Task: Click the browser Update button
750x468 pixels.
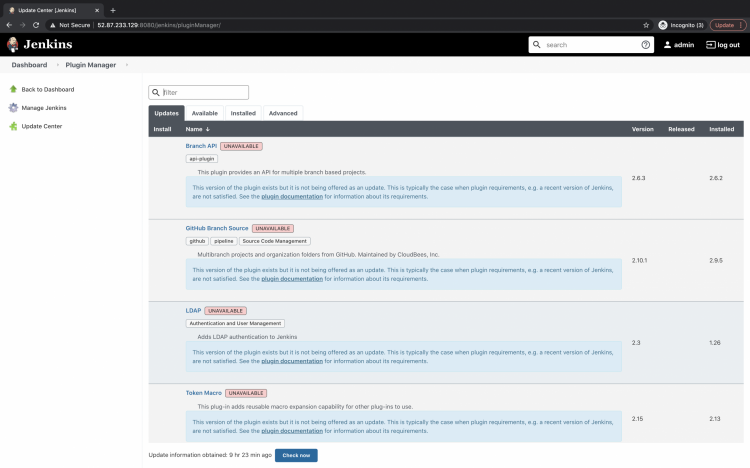Action: click(x=728, y=25)
